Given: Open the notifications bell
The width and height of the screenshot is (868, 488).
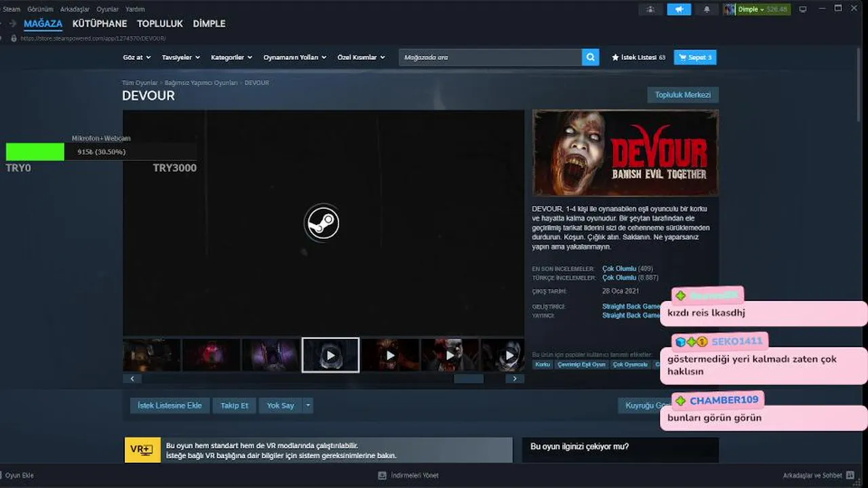Looking at the screenshot, I should click(707, 9).
